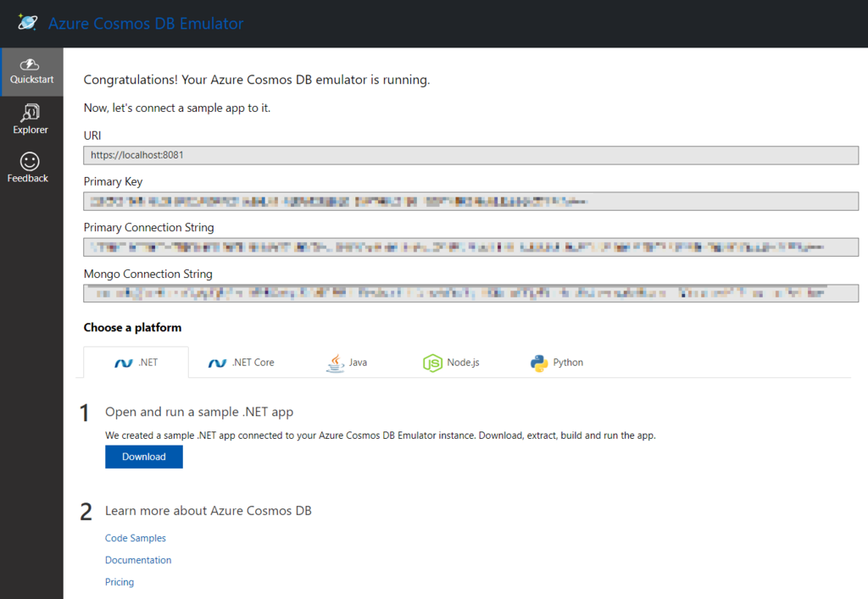Viewport: 868px width, 599px height.
Task: Click the 'We created a sample .NET app' description
Action: [381, 435]
